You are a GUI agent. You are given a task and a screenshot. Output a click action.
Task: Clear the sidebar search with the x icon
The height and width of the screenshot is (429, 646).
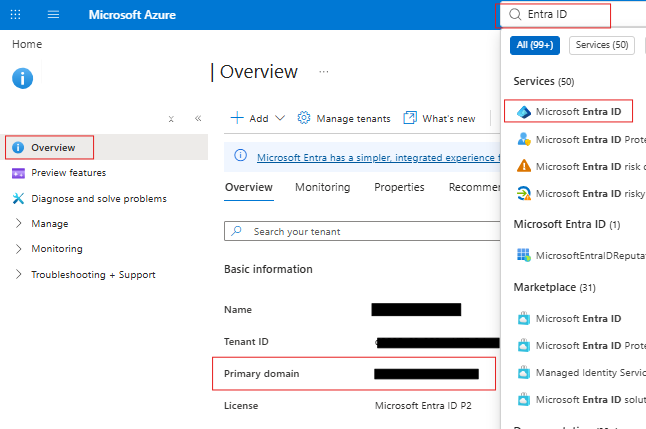click(171, 119)
